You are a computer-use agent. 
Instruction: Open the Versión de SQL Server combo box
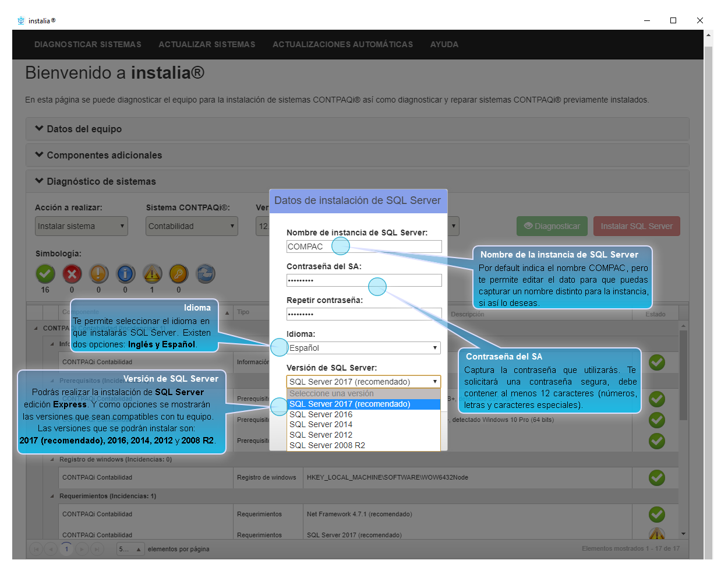click(363, 382)
